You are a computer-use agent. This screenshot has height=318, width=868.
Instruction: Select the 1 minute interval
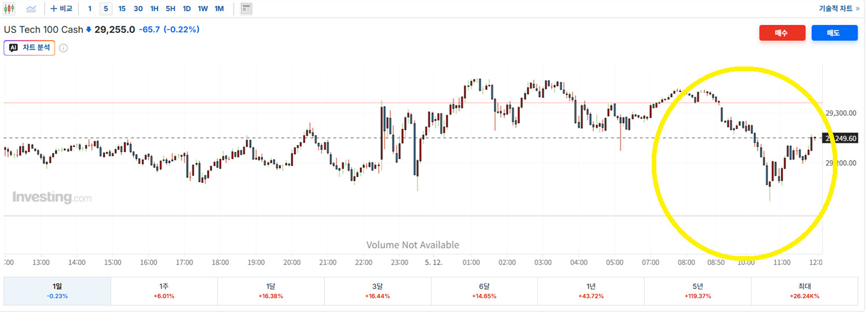click(x=90, y=9)
